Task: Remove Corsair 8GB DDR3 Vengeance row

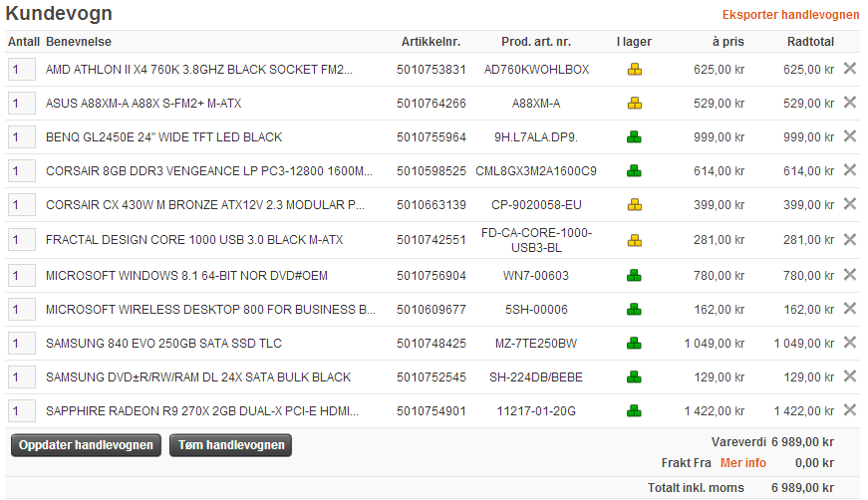Action: click(850, 169)
